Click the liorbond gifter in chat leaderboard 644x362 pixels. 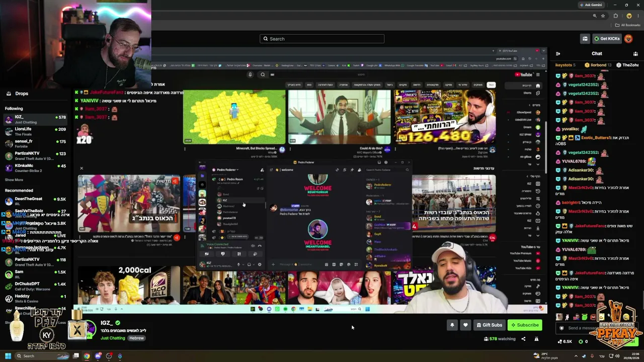[x=598, y=65]
